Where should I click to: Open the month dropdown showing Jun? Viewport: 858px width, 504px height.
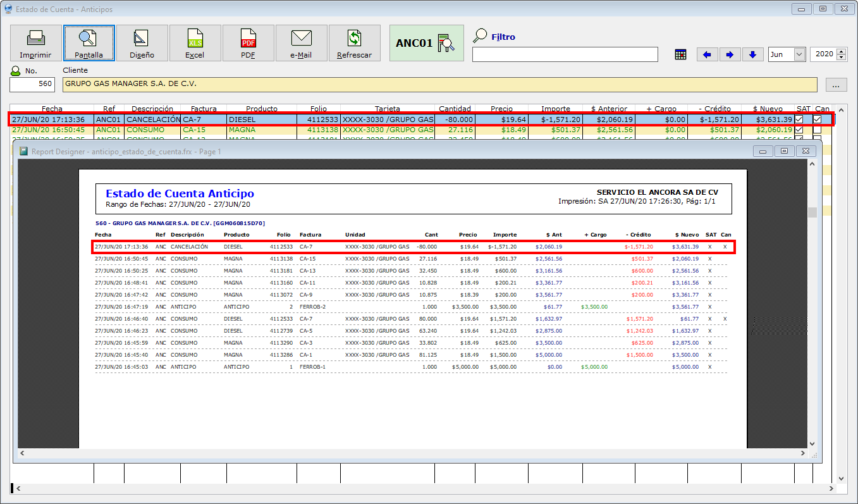click(x=799, y=54)
